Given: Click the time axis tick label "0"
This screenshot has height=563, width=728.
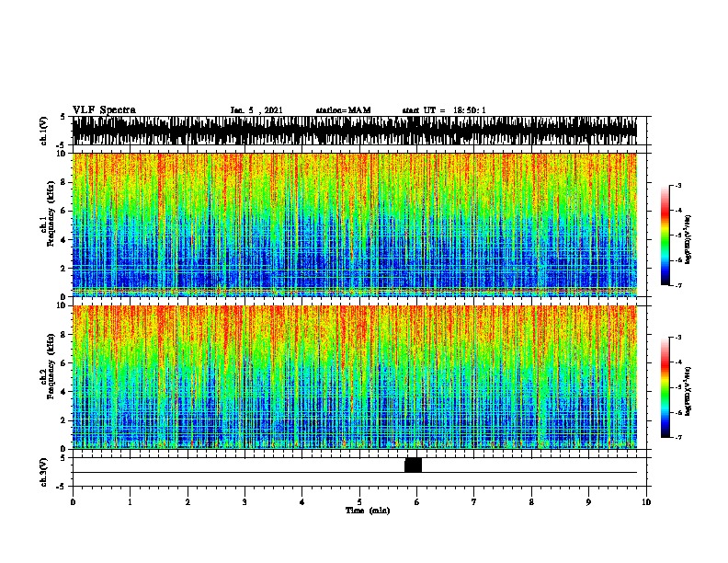Looking at the screenshot, I should pyautogui.click(x=73, y=502).
